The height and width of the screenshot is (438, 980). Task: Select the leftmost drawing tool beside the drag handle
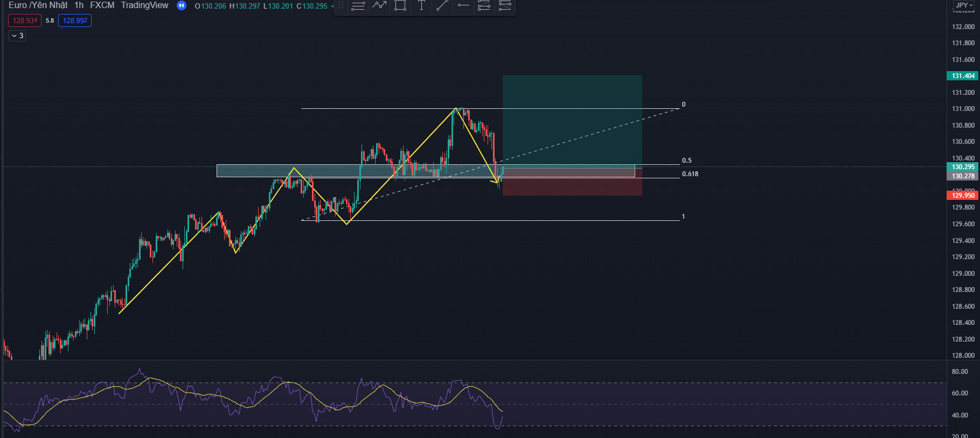358,6
